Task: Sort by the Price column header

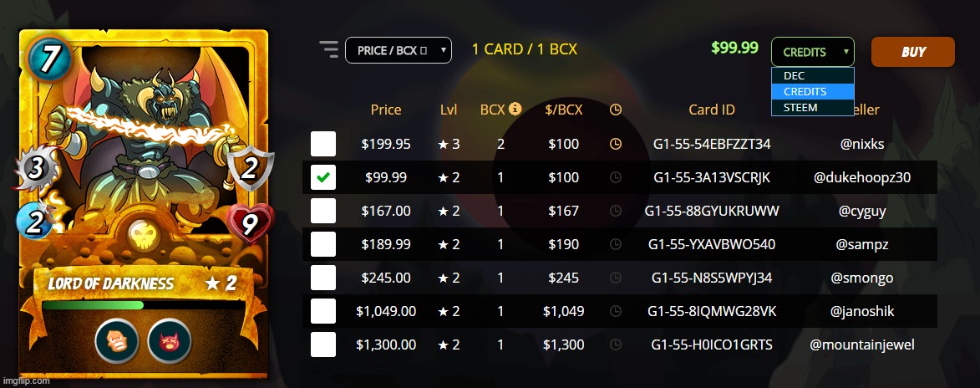Action: pos(386,110)
